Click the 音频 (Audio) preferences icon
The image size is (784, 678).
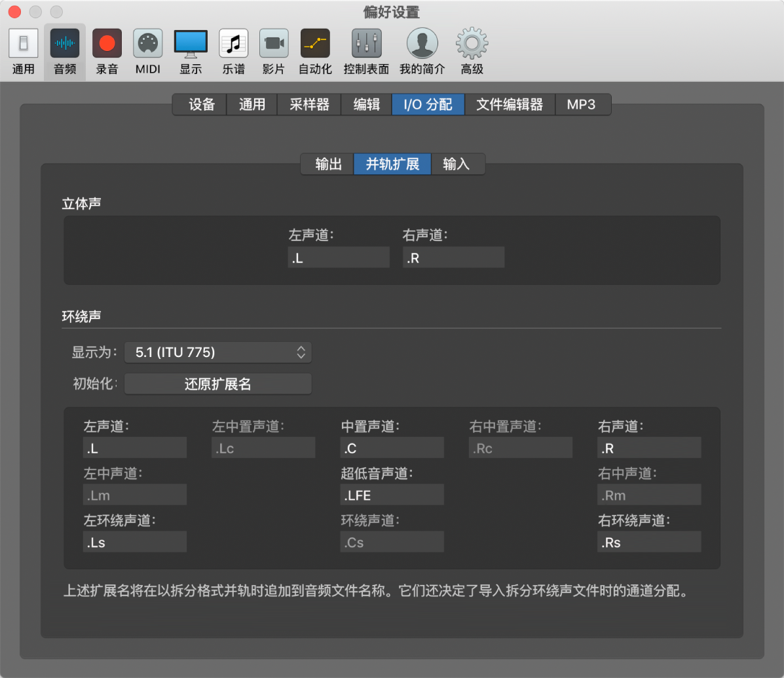64,50
